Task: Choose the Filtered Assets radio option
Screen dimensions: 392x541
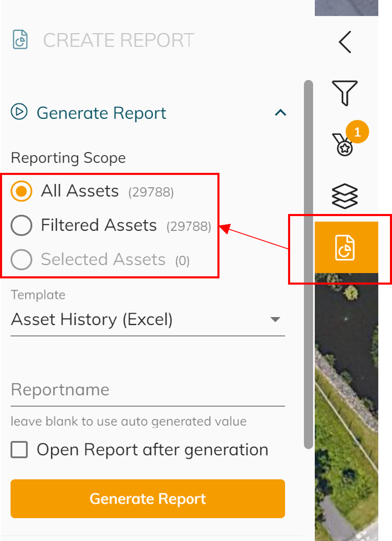Action: [x=21, y=226]
